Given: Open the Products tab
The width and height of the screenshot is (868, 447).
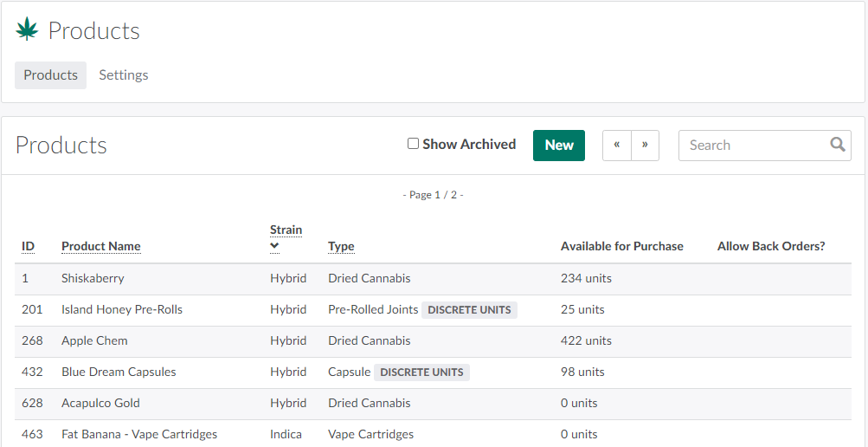Looking at the screenshot, I should click(50, 75).
